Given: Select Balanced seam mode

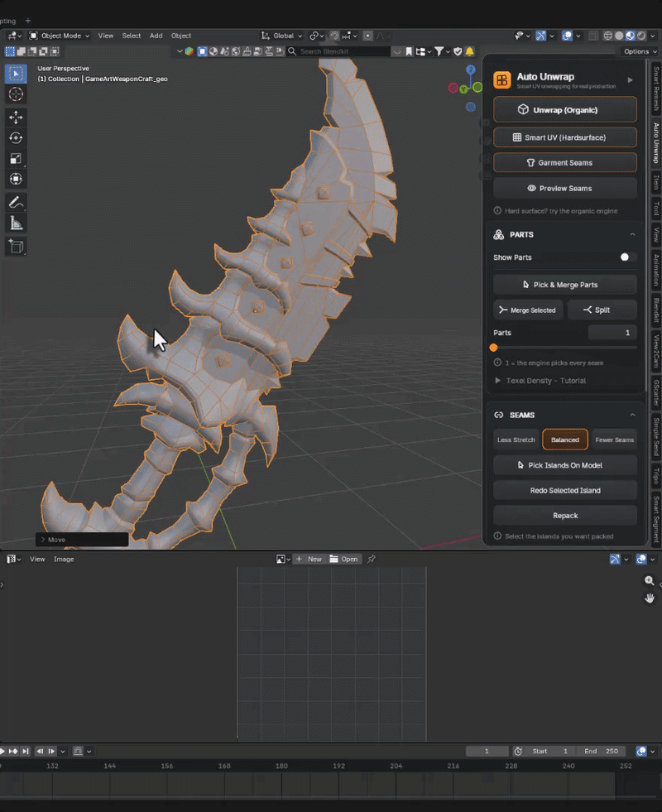Looking at the screenshot, I should (564, 440).
